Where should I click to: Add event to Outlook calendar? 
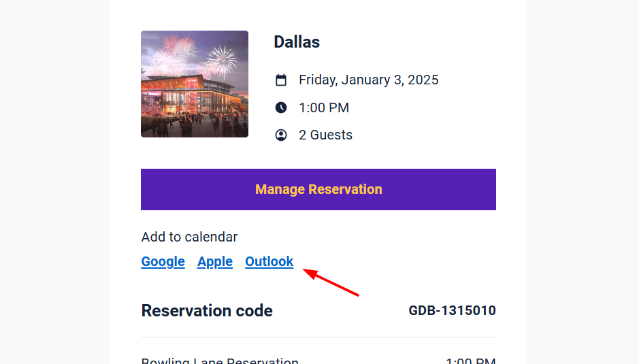[269, 262]
